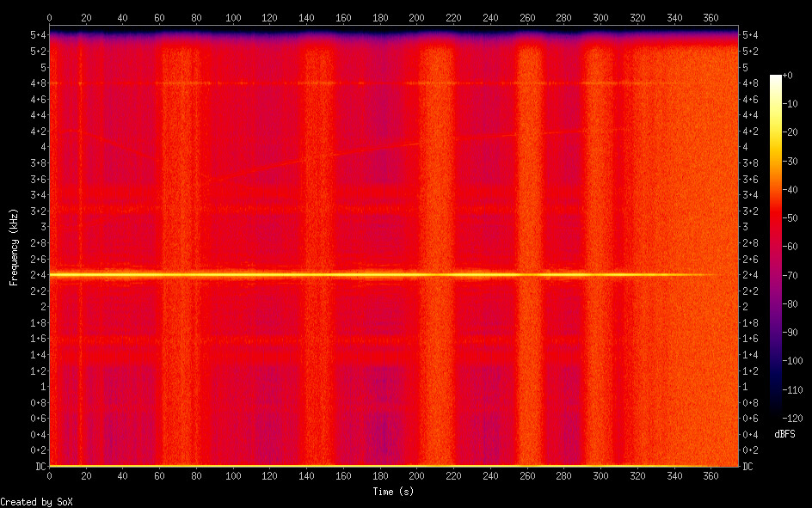Click the "Frequency (kHz)" axis label
Screen dimensions: 812x508
(14, 248)
